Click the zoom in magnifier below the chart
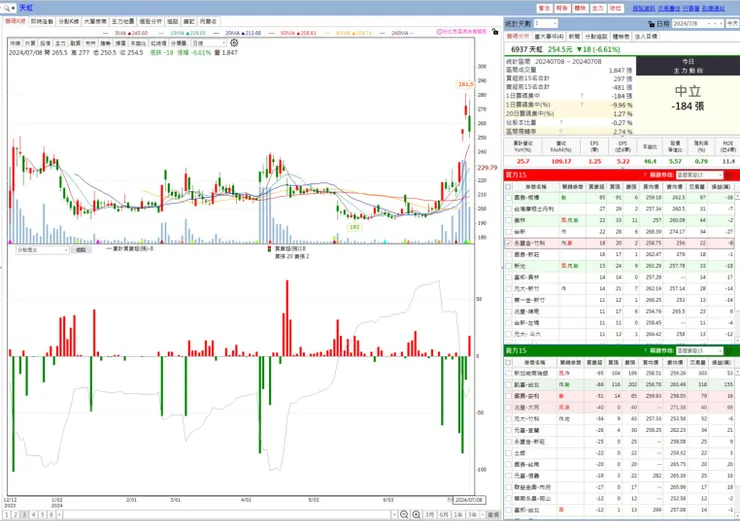The height and width of the screenshot is (521, 740). [x=416, y=514]
